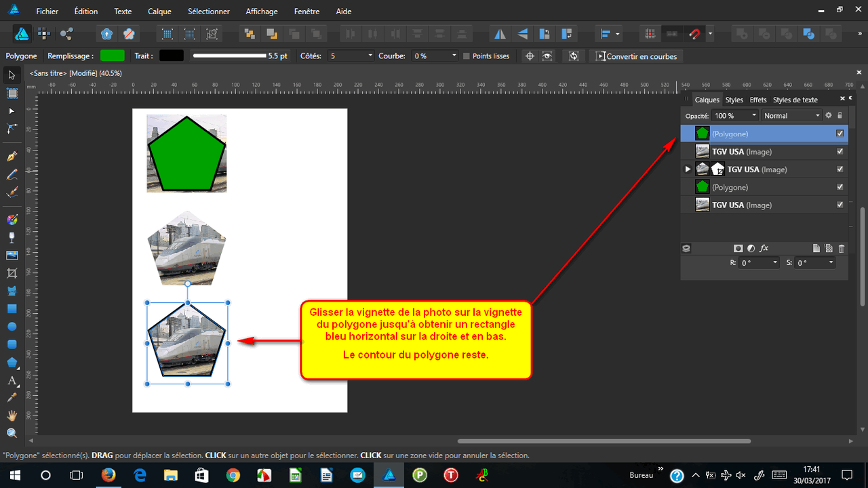Click the Trait black stroke swatch
Viewport: 868px width, 488px height.
click(x=172, y=56)
